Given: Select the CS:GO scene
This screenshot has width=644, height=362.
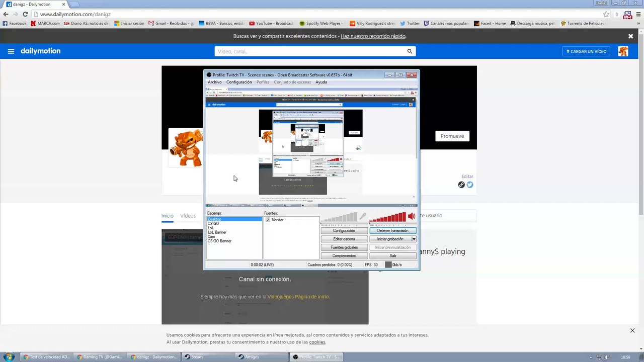Looking at the screenshot, I should click(x=213, y=224).
